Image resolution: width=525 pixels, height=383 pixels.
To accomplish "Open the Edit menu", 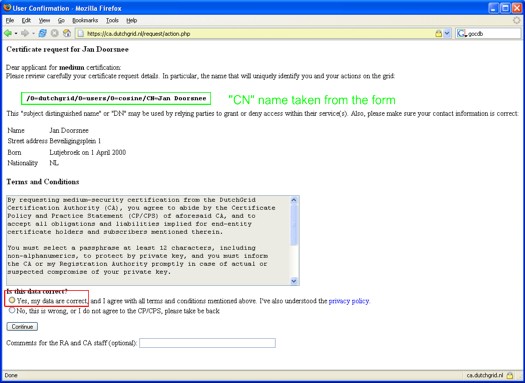I will [26, 20].
